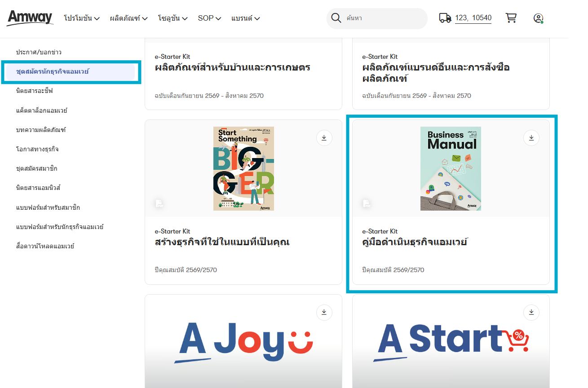Open แบบฟอร์มสำหรับนักธุรกิจแอมเวย์ in the sidebar
The width and height of the screenshot is (588, 388).
60,227
